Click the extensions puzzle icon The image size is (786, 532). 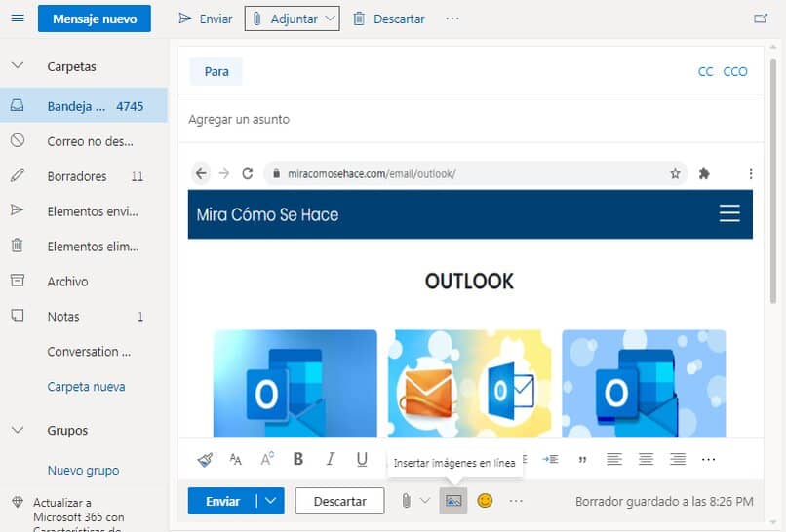pyautogui.click(x=704, y=173)
